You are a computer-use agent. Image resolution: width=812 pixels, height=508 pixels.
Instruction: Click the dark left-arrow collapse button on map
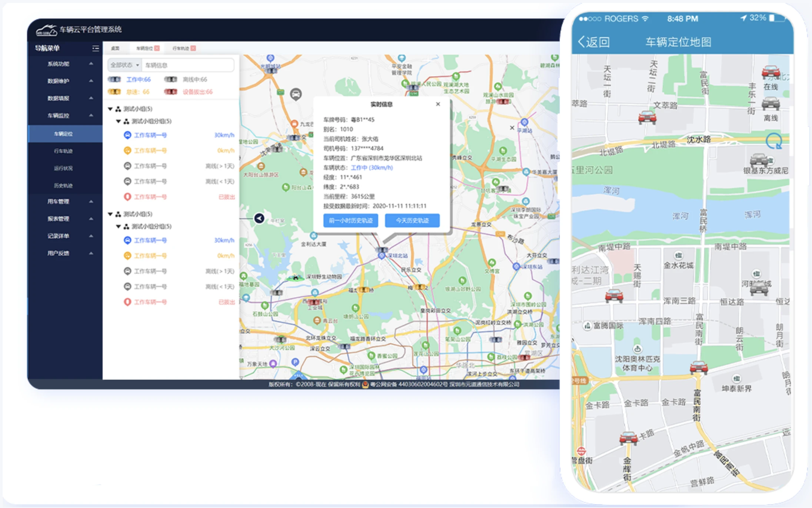[259, 218]
